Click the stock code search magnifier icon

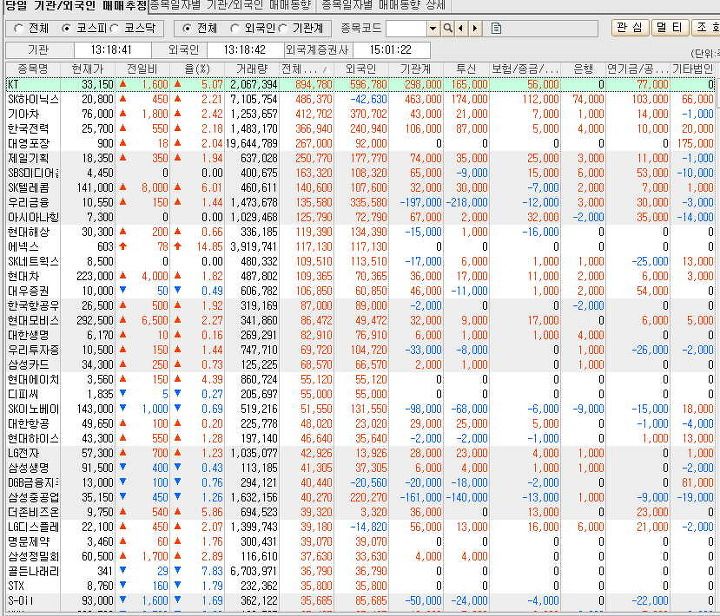[447, 28]
